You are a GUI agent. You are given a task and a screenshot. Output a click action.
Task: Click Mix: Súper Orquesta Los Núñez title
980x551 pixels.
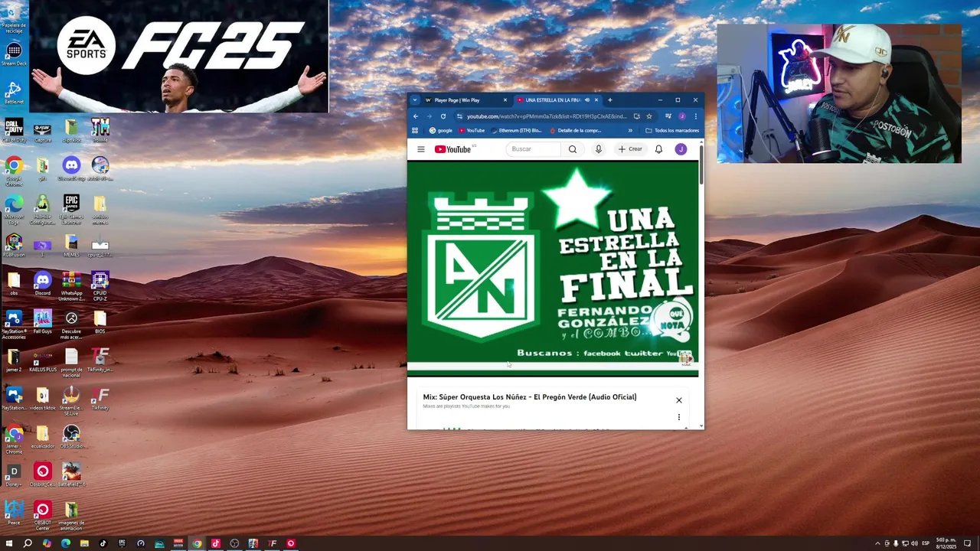530,397
